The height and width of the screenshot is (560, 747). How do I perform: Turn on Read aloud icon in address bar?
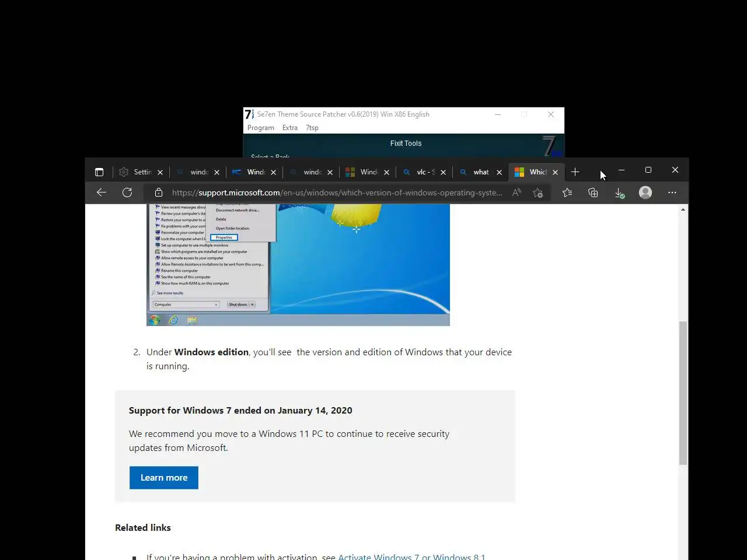516,192
